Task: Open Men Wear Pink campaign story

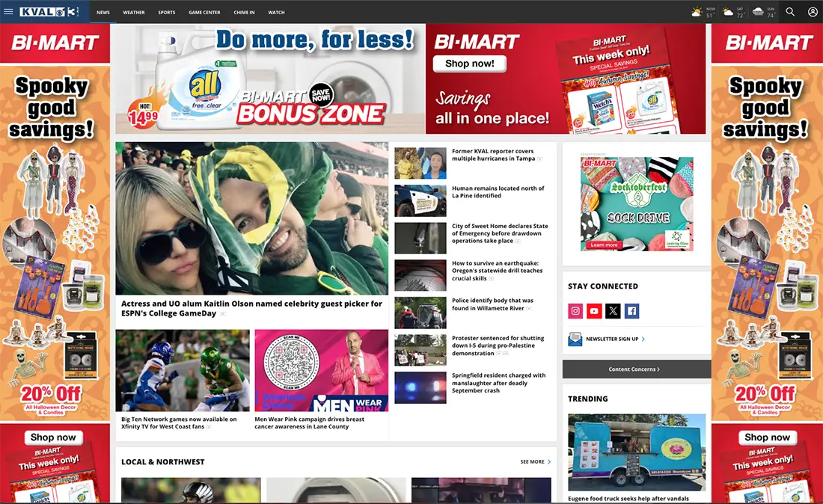Action: (x=309, y=422)
